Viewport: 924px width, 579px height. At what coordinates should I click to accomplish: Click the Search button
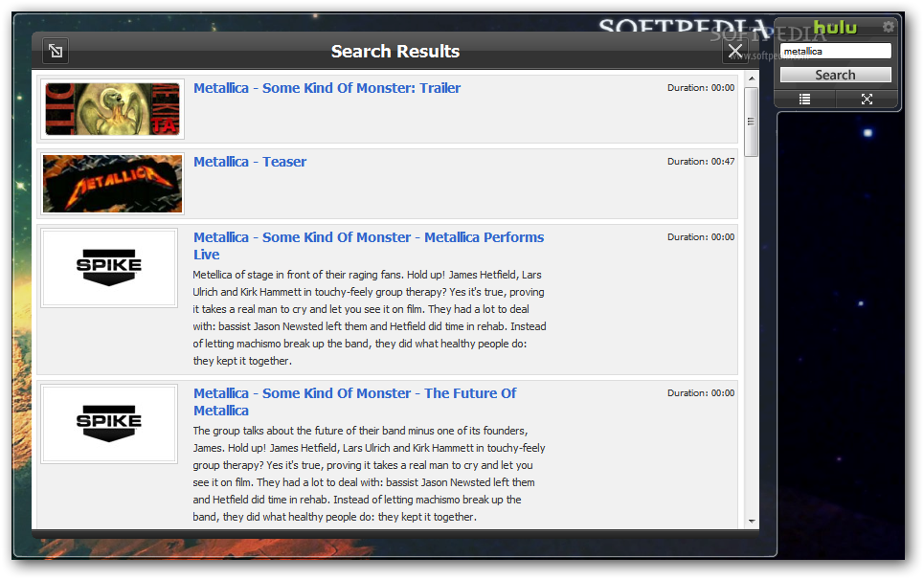tap(835, 75)
